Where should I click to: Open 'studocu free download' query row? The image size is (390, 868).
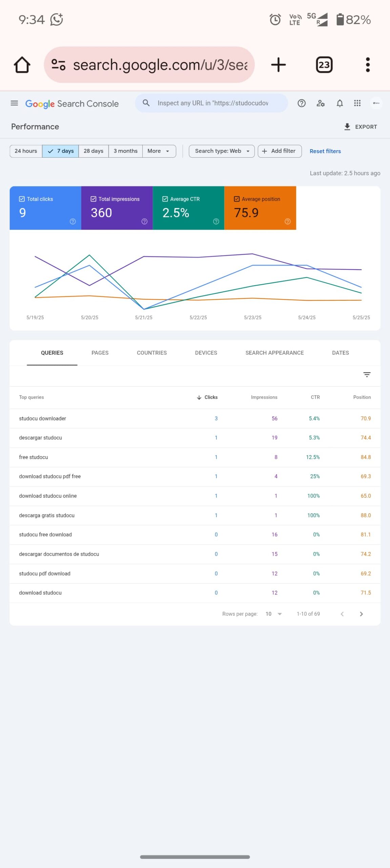click(195, 535)
